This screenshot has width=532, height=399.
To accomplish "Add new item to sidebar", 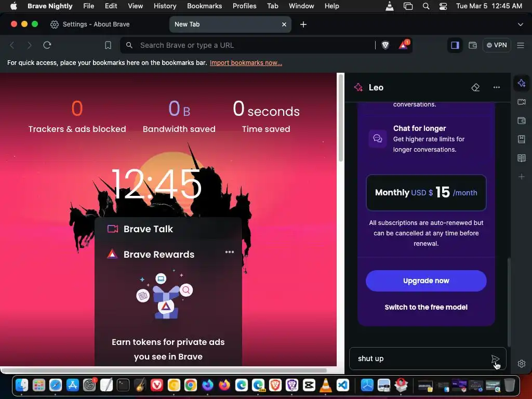I will point(522,177).
